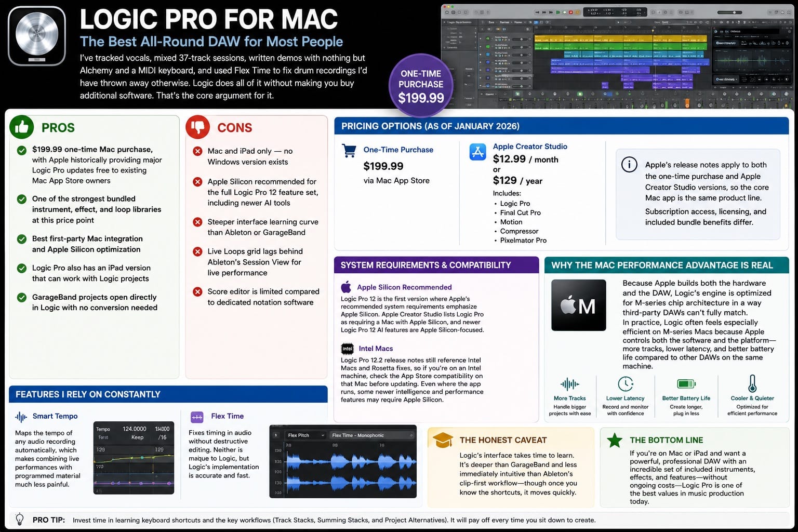Click the green check beside $199.99 one-time Mac purchase
Screen dimensions: 798x532
pos(22,151)
